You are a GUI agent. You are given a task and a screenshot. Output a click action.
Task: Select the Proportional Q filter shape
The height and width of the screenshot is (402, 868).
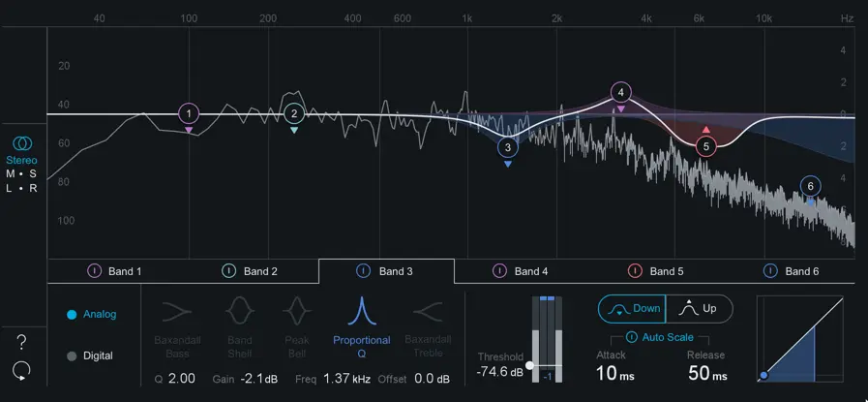coord(361,311)
